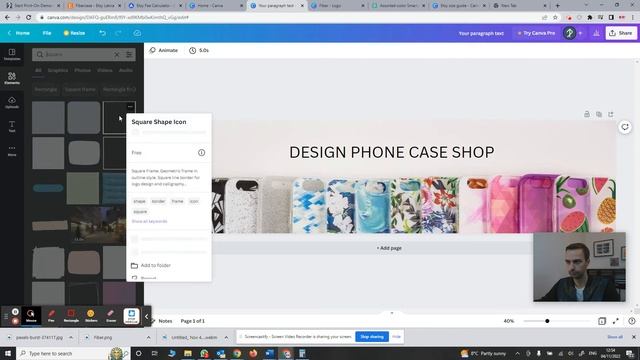Switch to the Videos search tab
The height and width of the screenshot is (360, 640).
click(105, 70)
